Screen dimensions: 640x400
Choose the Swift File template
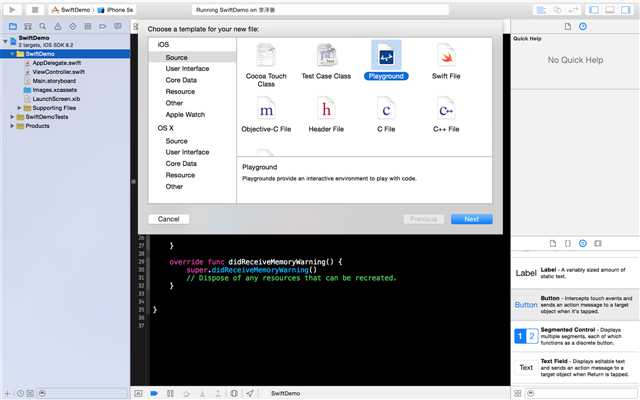point(446,61)
